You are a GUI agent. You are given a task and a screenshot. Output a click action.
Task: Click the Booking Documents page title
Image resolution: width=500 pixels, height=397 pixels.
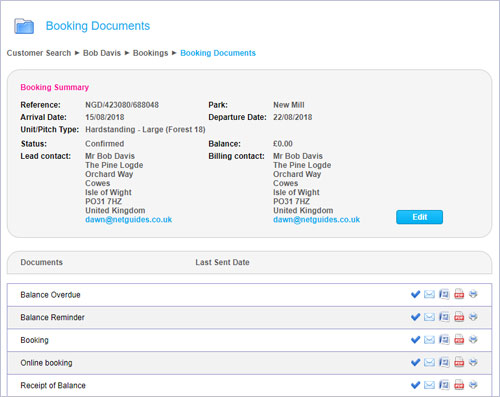click(x=98, y=26)
